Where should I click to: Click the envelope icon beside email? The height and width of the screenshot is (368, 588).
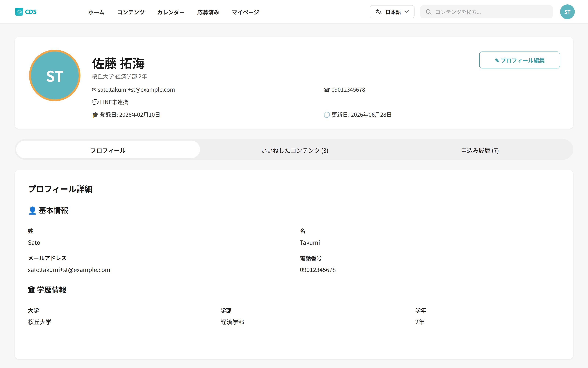[x=94, y=90]
